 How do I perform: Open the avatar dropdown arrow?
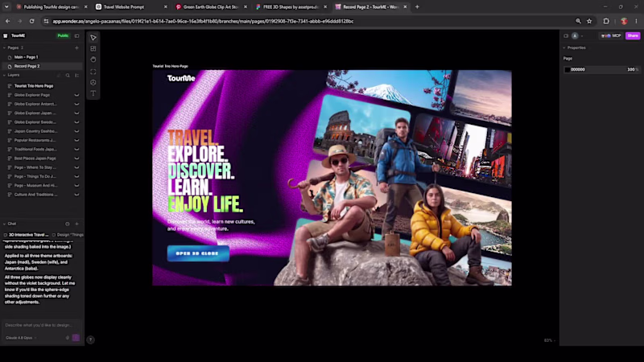(x=581, y=36)
